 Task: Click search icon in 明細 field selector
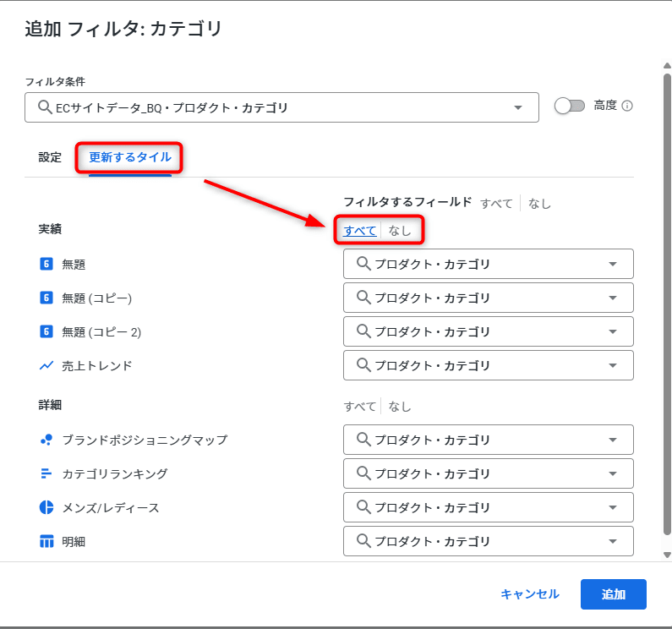[x=363, y=541]
